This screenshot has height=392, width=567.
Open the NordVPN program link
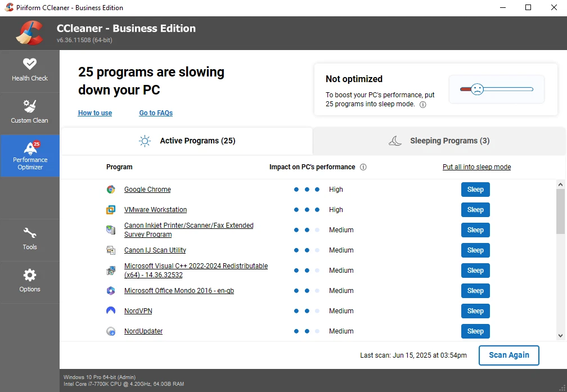138,311
